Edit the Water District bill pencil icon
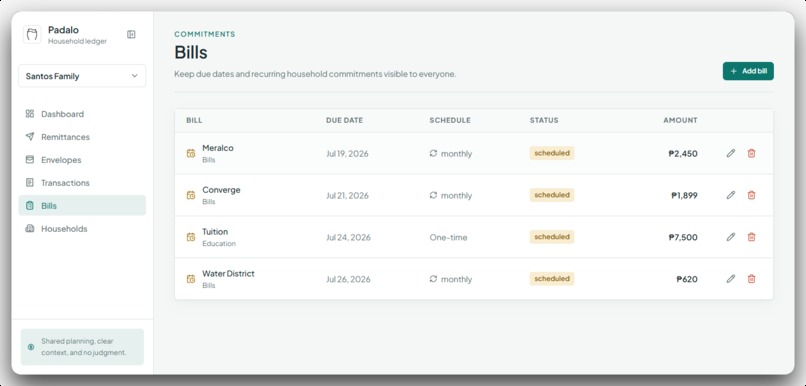 point(730,279)
